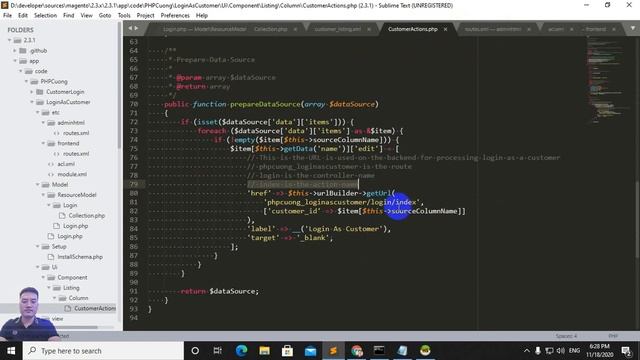The width and height of the screenshot is (640, 360).
Task: Launch Microsoft Edge from taskbar
Action: 241,351
